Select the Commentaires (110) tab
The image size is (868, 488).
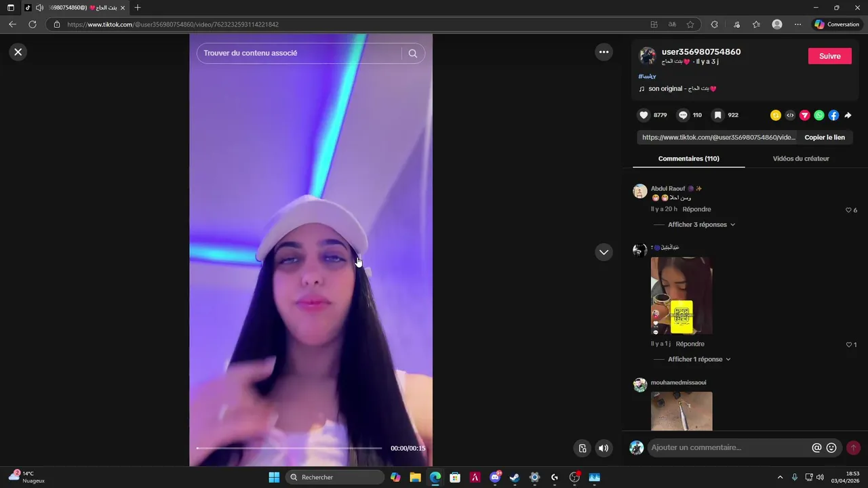tap(688, 159)
